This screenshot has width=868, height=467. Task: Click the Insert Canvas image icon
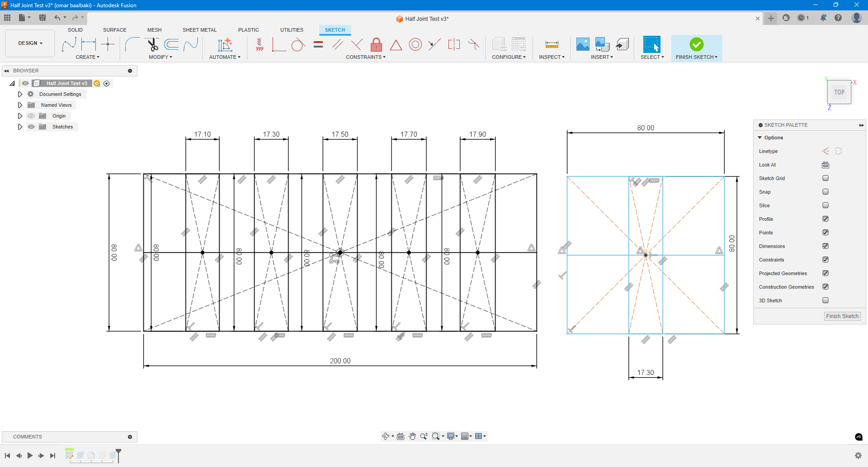pyautogui.click(x=583, y=44)
